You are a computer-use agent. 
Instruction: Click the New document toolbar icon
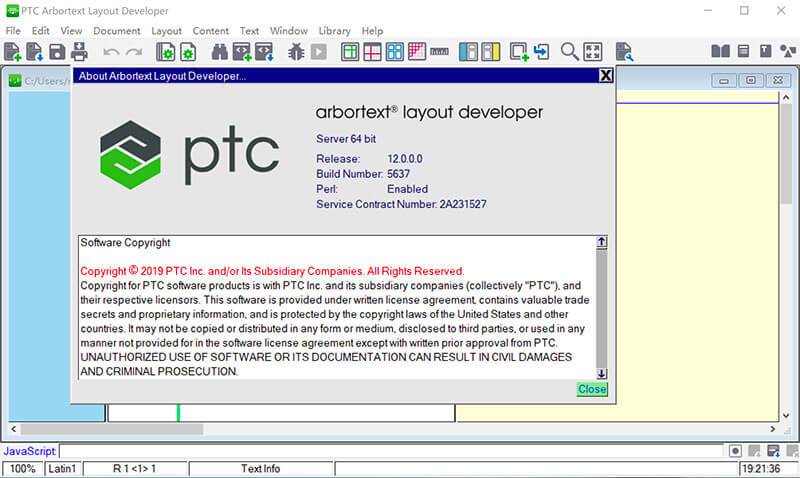tap(12, 52)
